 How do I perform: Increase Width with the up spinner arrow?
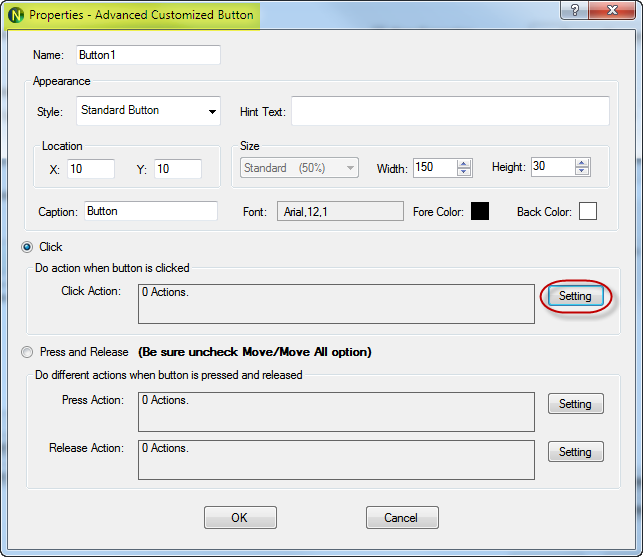tap(463, 164)
